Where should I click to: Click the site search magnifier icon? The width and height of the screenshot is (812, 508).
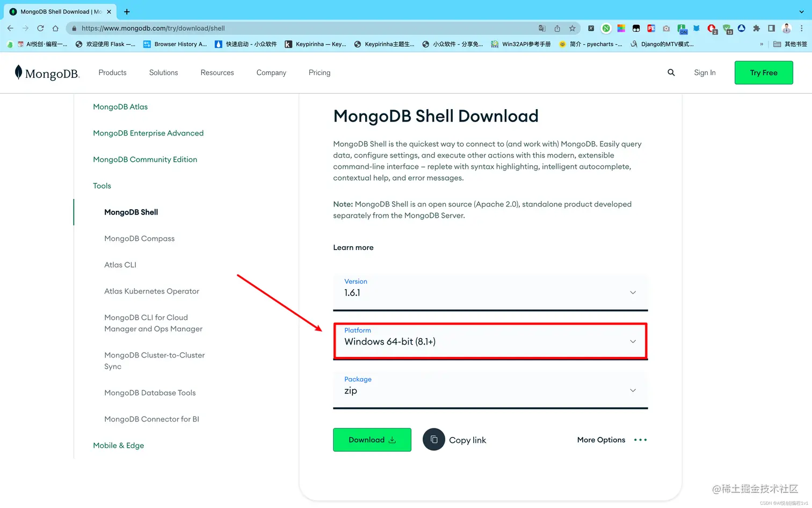pos(671,73)
